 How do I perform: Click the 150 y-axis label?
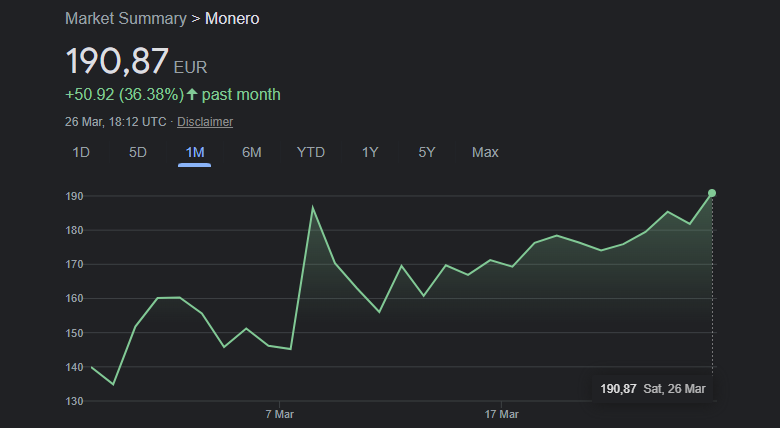click(74, 333)
